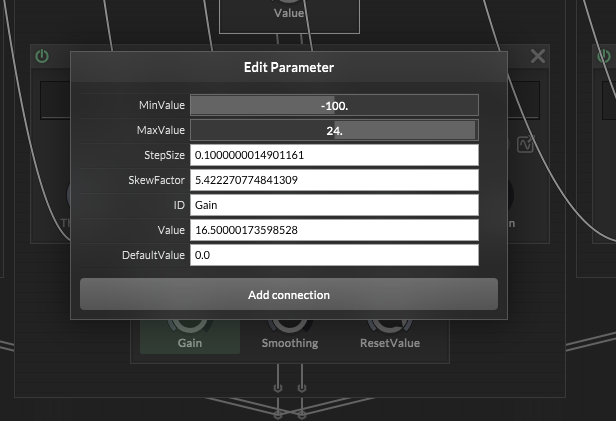The width and height of the screenshot is (616, 421).
Task: Click the SkewFactor input field
Action: [334, 180]
